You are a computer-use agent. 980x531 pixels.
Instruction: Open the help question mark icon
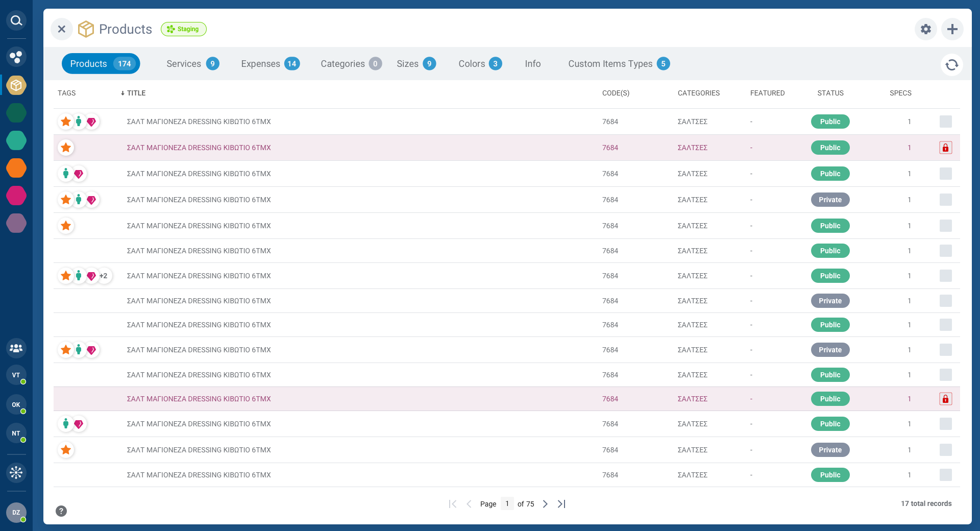[x=61, y=511]
